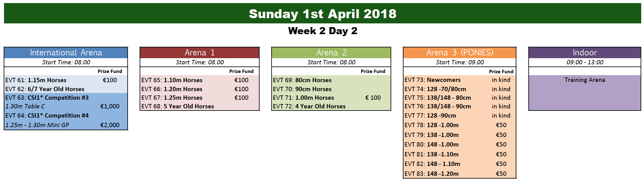The width and height of the screenshot is (644, 181).
Task: Click EVT 72: 4 Year Old Horses
Action: pos(309,107)
